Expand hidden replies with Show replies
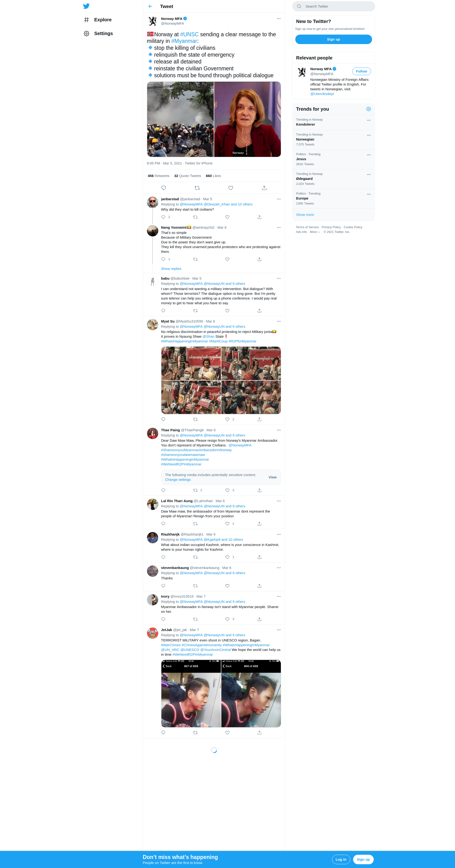The height and width of the screenshot is (868, 455). (171, 269)
